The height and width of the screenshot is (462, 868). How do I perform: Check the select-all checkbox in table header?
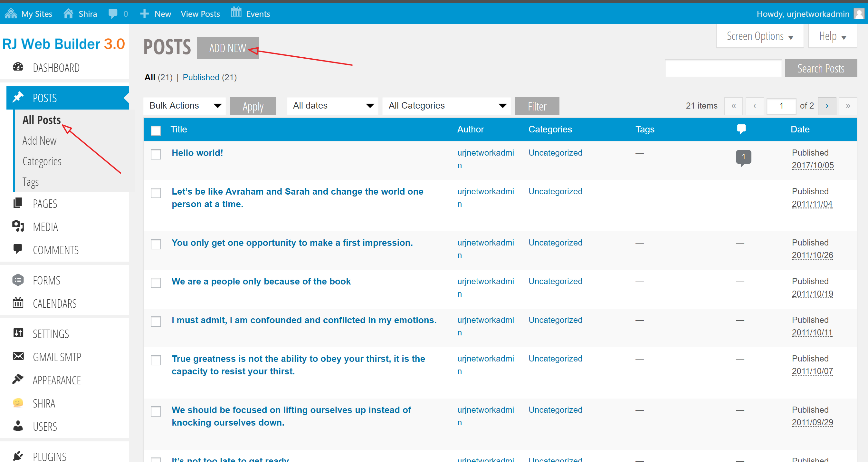[156, 130]
